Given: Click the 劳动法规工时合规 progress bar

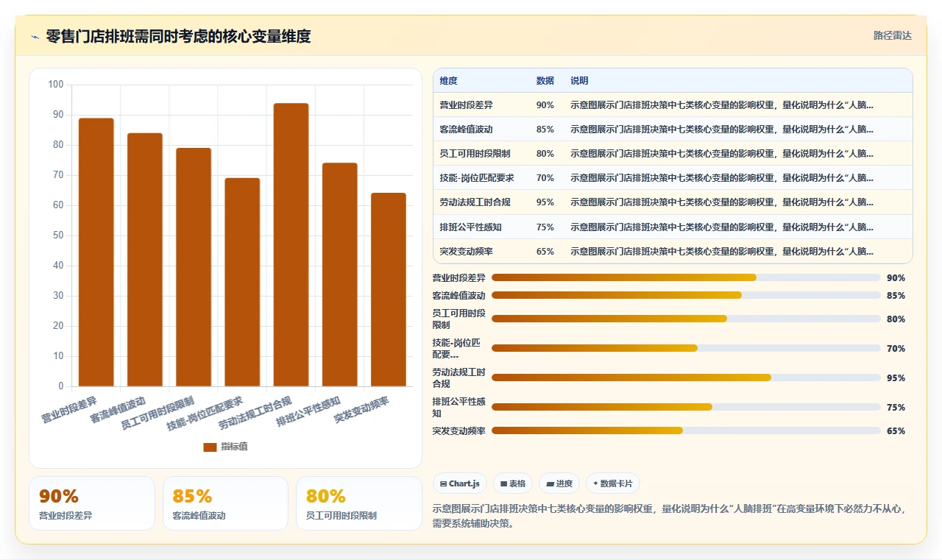Looking at the screenshot, I should tap(686, 378).
